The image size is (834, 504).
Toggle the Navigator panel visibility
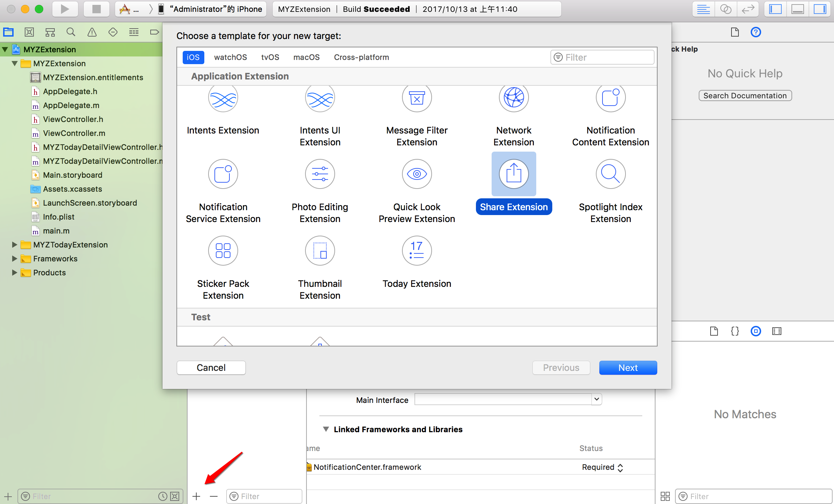pos(775,9)
